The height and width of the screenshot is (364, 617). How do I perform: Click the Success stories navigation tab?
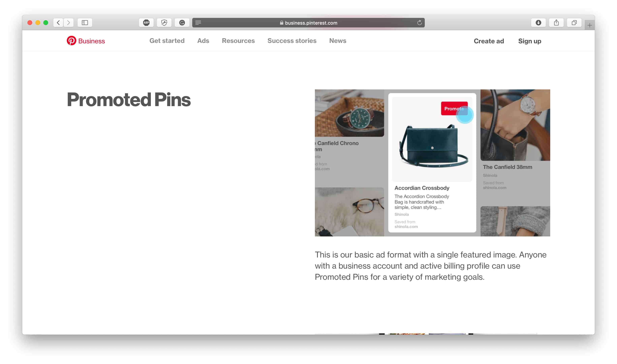point(292,41)
